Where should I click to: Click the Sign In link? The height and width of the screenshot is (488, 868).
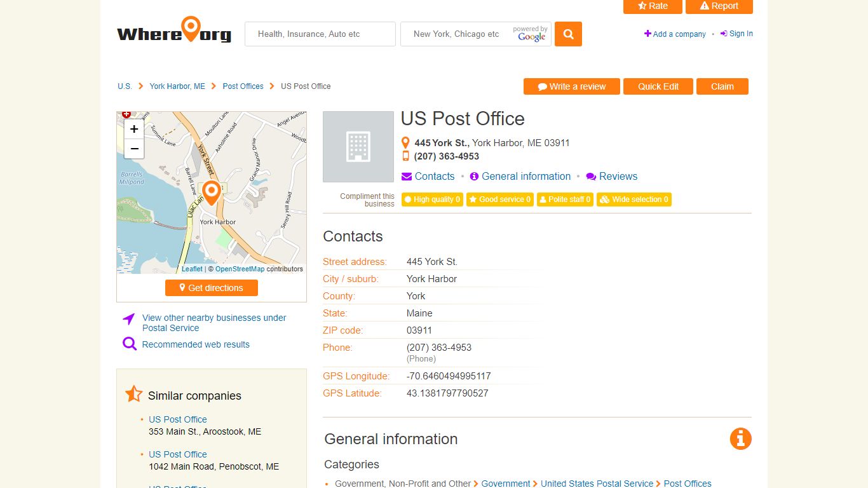pos(736,34)
